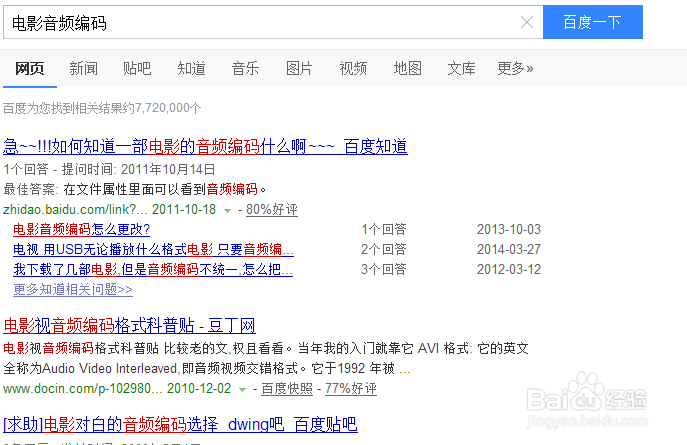687x445 pixels.
Task: Select the date text 2012-03-12
Action: click(x=509, y=269)
